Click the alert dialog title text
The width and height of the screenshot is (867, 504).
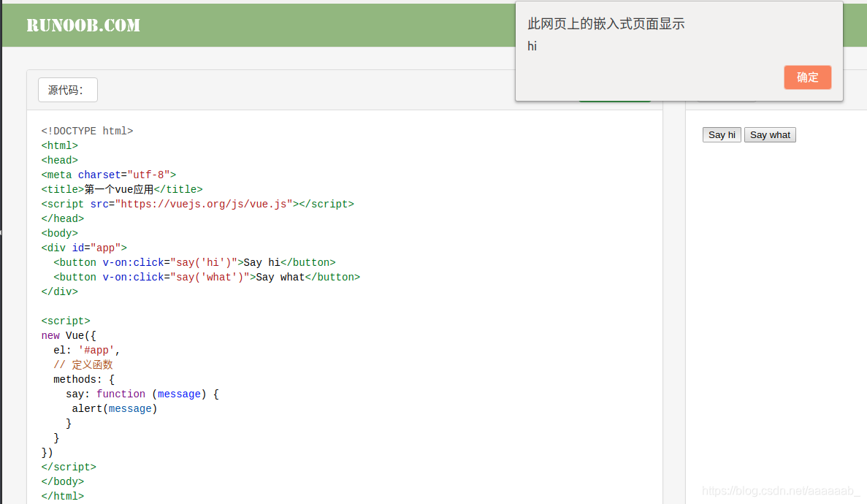point(606,24)
